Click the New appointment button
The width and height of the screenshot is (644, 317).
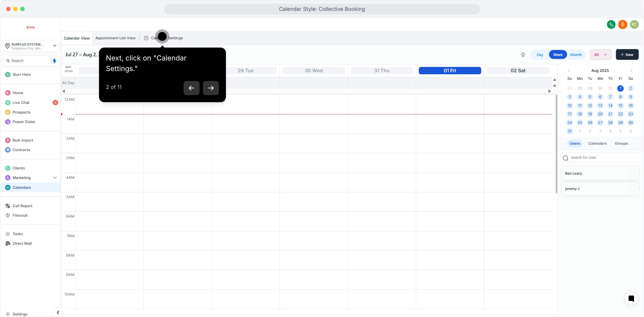point(627,55)
